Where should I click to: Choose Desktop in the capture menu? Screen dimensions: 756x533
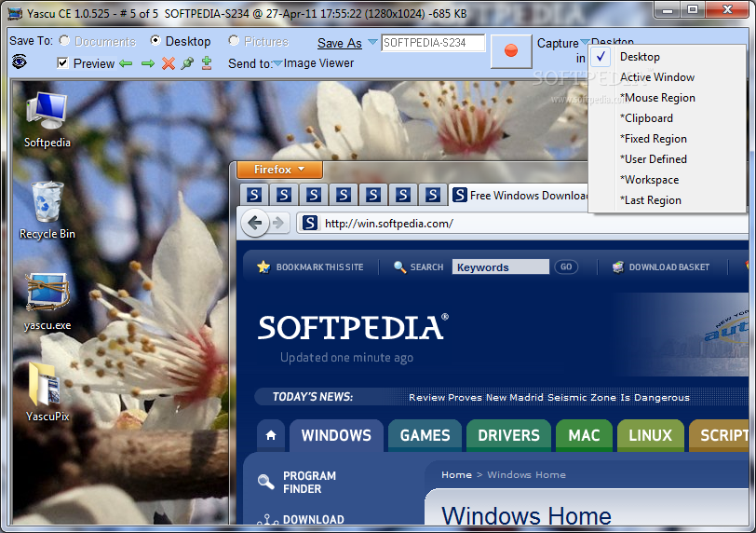pyautogui.click(x=668, y=57)
